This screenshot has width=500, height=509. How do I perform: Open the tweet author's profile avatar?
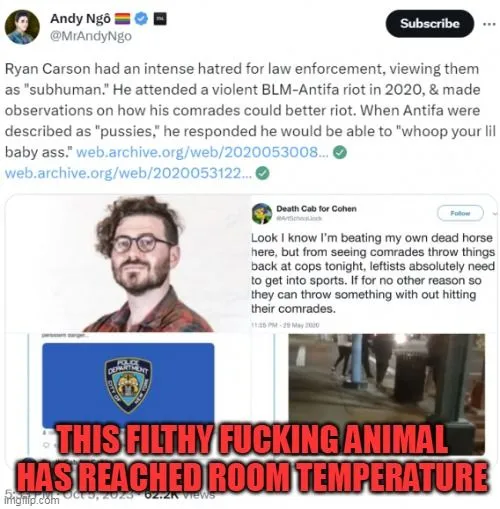22,27
